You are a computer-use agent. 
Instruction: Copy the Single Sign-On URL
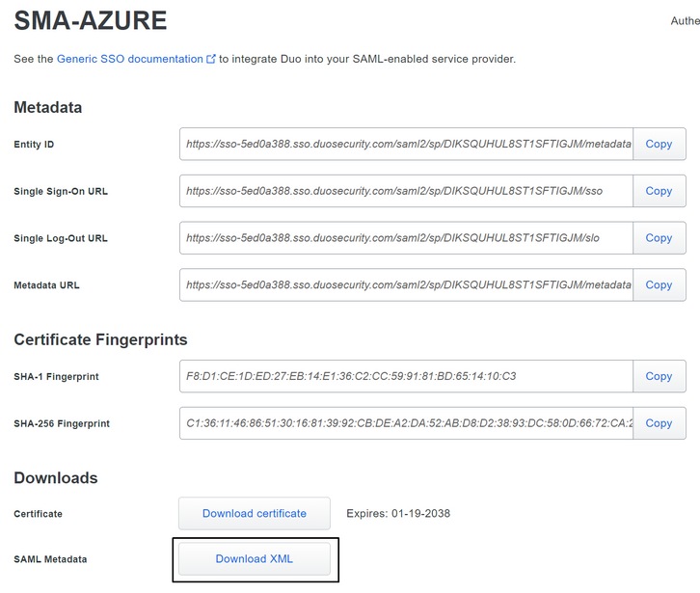(659, 191)
